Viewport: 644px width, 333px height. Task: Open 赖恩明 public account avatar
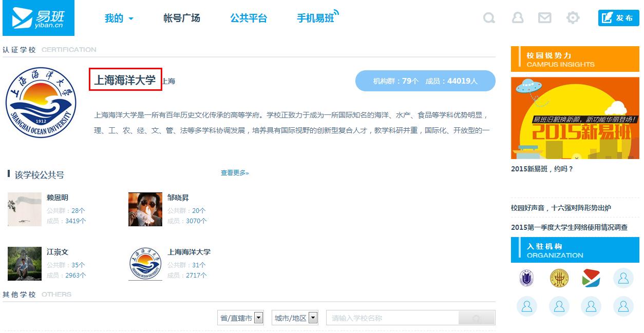click(x=25, y=209)
